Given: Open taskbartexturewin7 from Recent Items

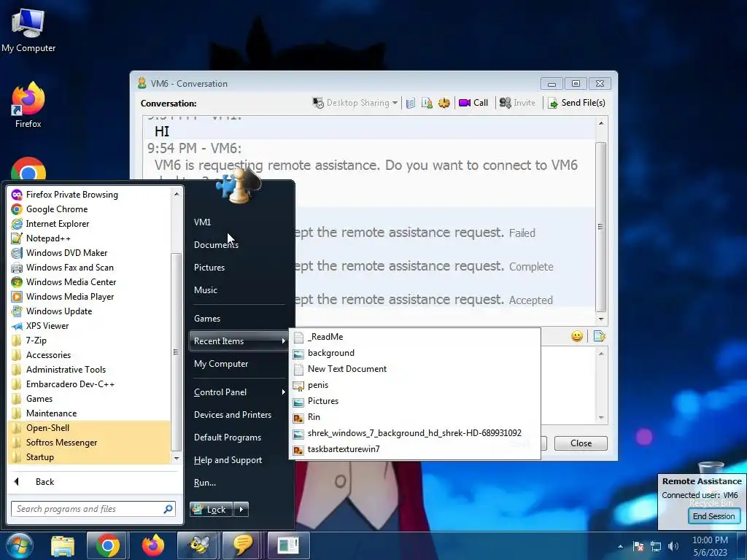Looking at the screenshot, I should click(414, 449).
